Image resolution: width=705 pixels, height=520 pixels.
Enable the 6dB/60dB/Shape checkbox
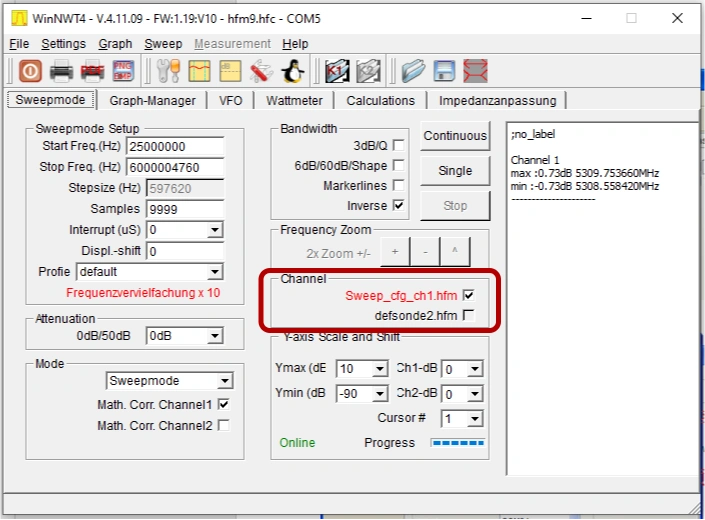point(398,165)
